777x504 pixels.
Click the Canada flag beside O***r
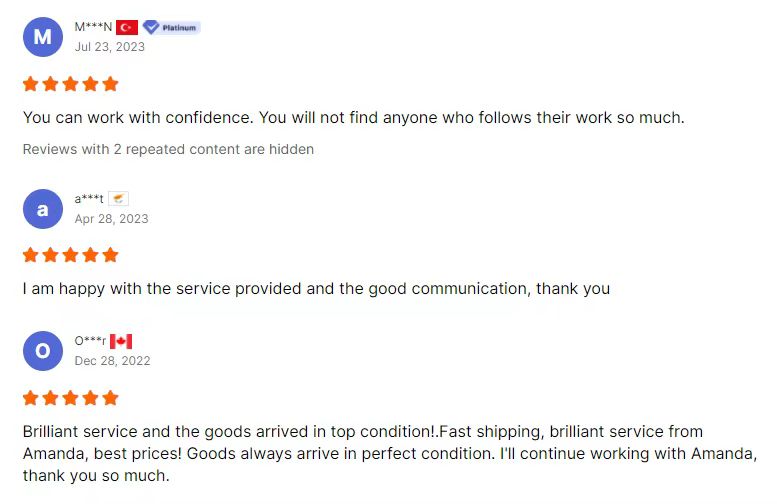pos(121,342)
